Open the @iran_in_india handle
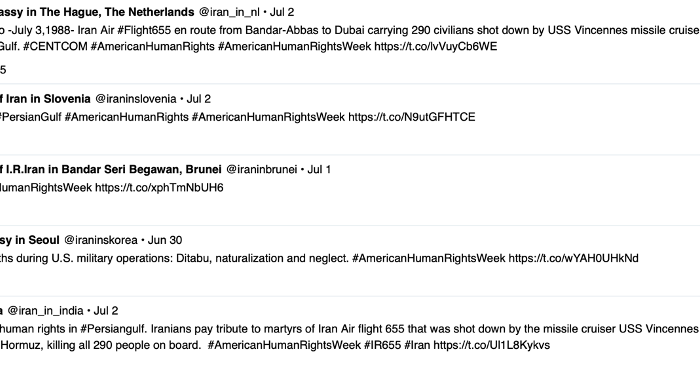 [46, 311]
